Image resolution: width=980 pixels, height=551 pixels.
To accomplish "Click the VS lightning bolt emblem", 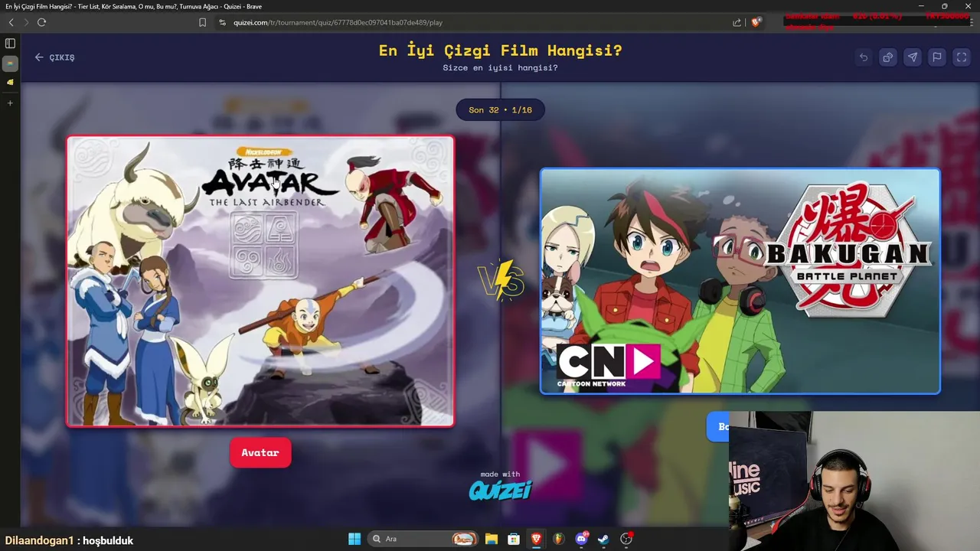I will 501,281.
